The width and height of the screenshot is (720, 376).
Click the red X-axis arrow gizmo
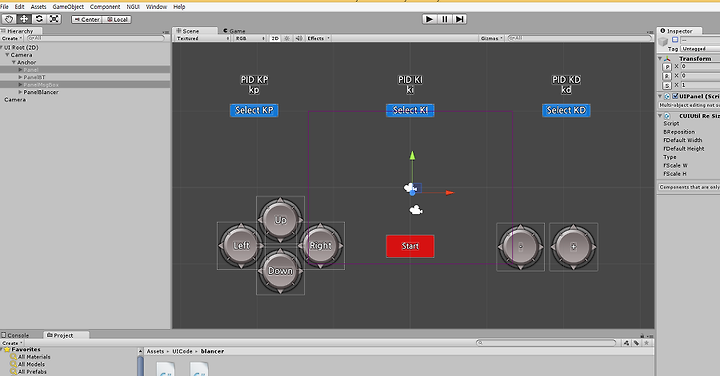450,193
